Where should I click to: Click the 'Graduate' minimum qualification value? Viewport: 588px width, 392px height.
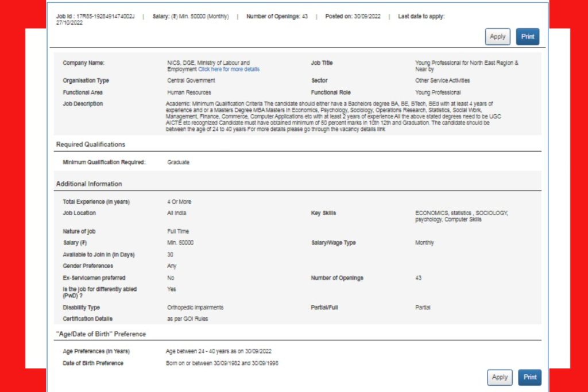(x=178, y=162)
